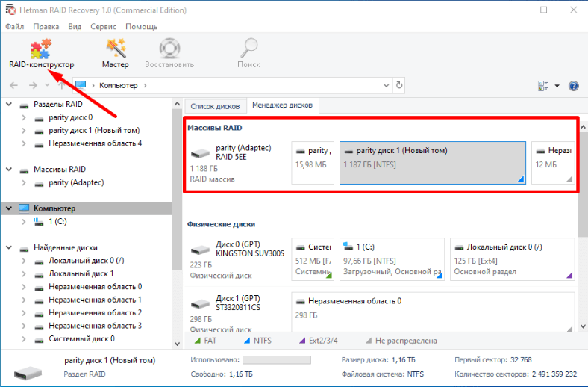Screen dimensions: 588x387
Task: Open the Правка menu
Action: (46, 27)
